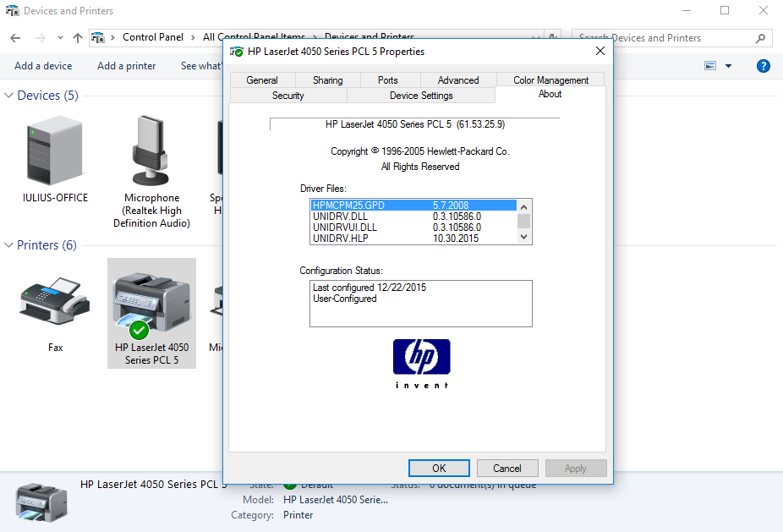Viewport: 783px width, 532px height.
Task: Select UNIDRV.DLL driver file row
Action: pyautogui.click(x=413, y=217)
